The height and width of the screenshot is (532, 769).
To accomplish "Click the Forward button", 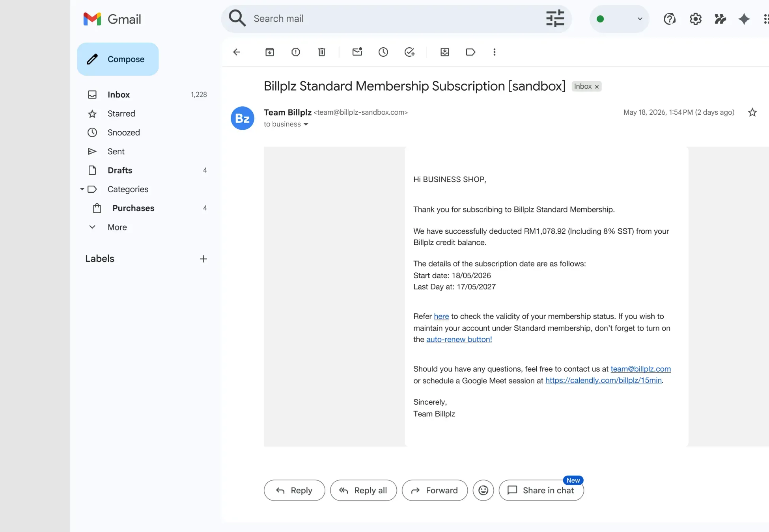I will click(x=435, y=490).
